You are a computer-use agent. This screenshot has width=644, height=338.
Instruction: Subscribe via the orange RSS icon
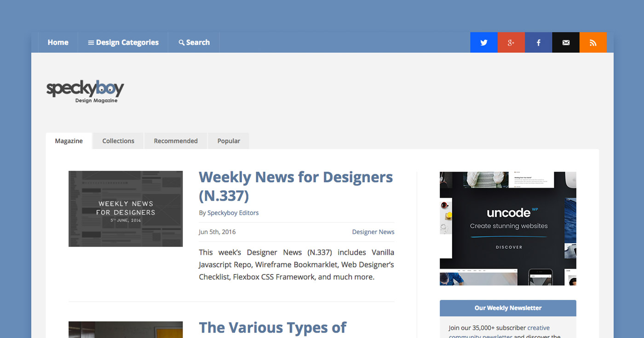pyautogui.click(x=593, y=42)
